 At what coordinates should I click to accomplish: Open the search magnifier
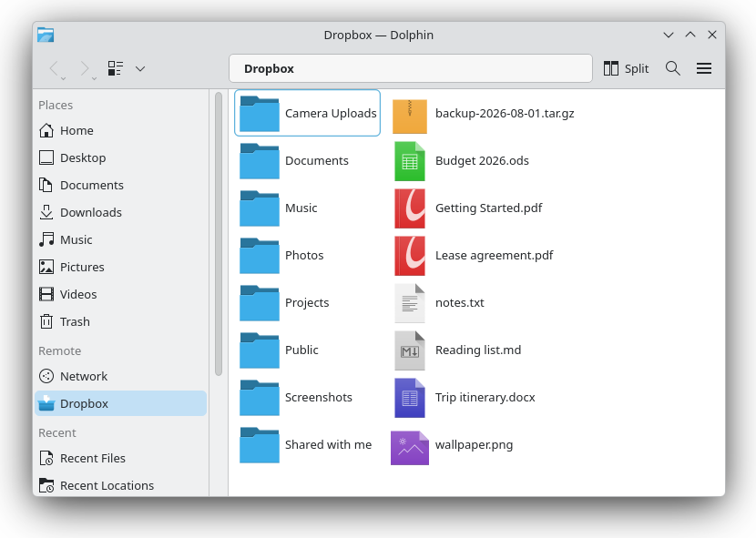click(672, 68)
